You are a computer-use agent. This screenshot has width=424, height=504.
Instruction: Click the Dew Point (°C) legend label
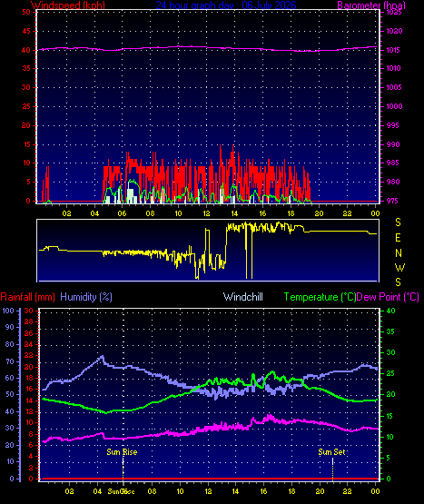tap(388, 297)
